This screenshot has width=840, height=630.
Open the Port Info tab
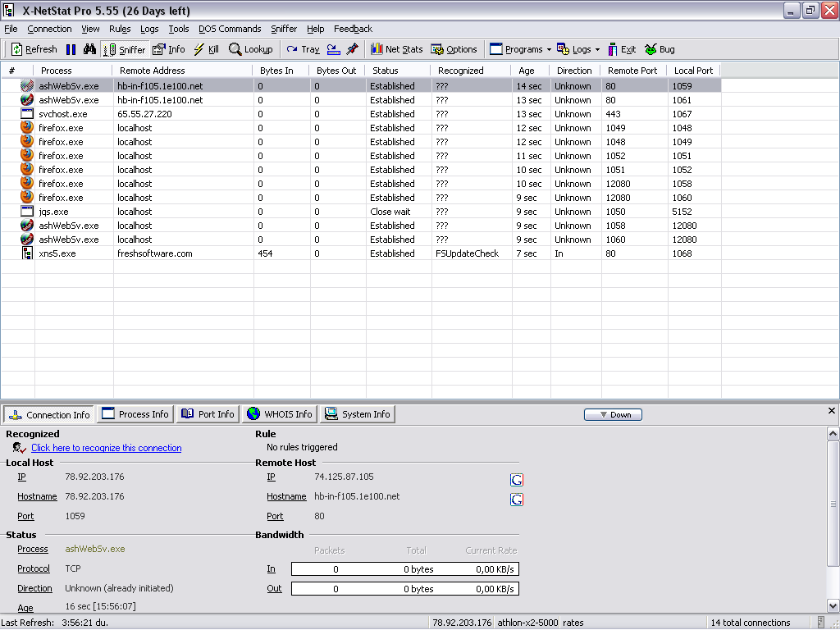click(208, 414)
